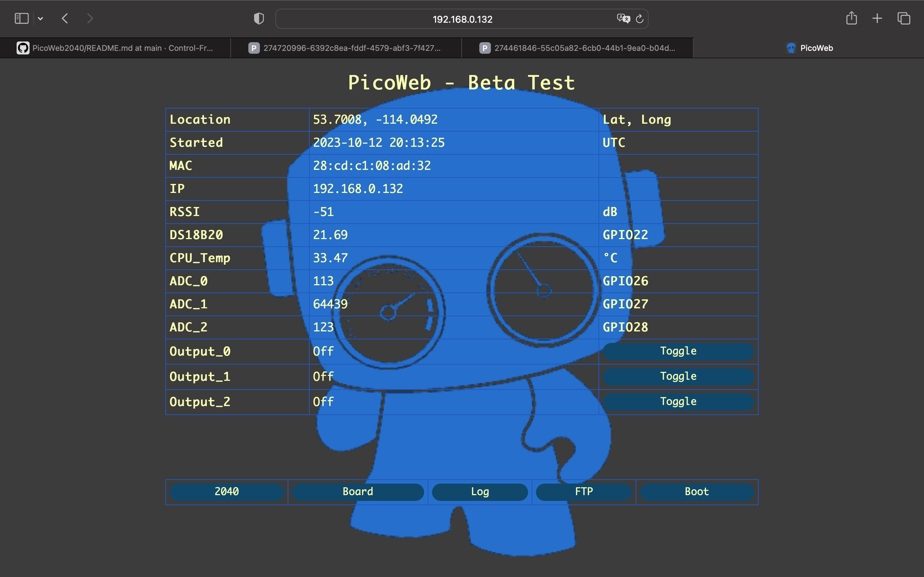Image resolution: width=924 pixels, height=577 pixels.
Task: Click the FTP button
Action: [x=584, y=492]
